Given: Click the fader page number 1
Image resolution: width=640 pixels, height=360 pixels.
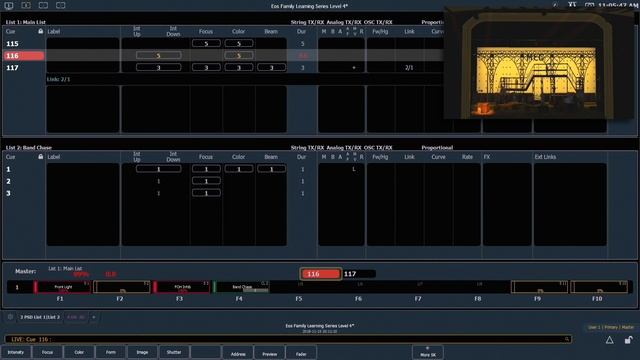Looking at the screenshot, I should coord(17,287).
